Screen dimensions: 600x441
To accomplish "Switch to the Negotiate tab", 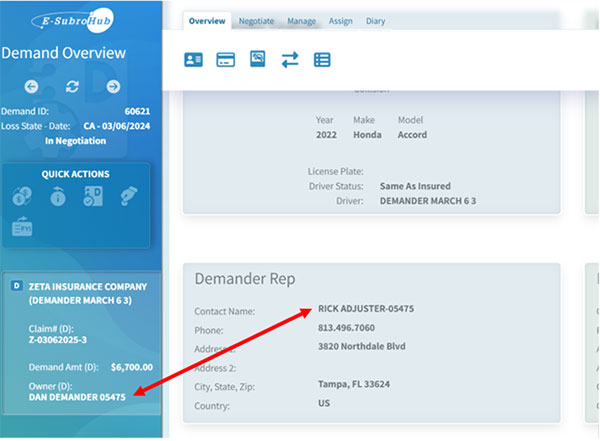I will tap(256, 21).
